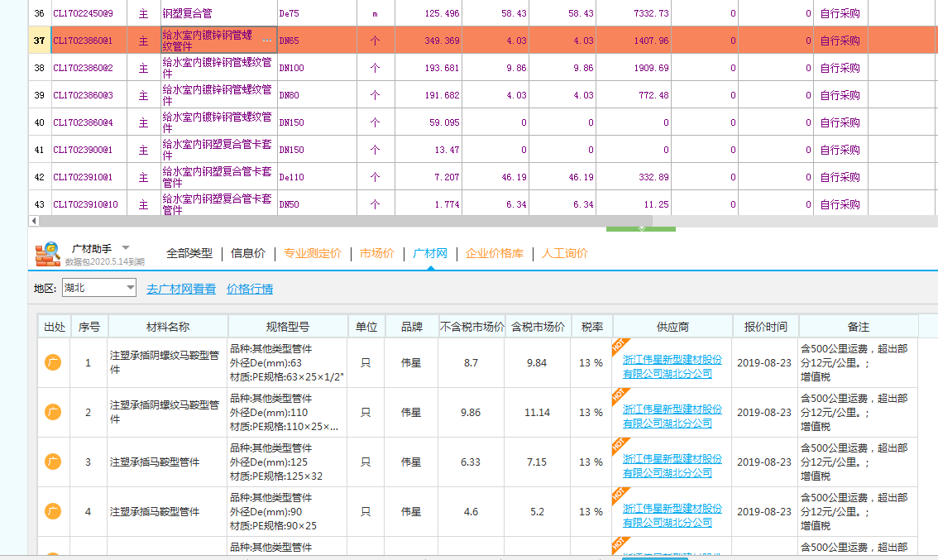
Task: Click spec cell with 外径De(mm):63
Action: [x=288, y=362]
